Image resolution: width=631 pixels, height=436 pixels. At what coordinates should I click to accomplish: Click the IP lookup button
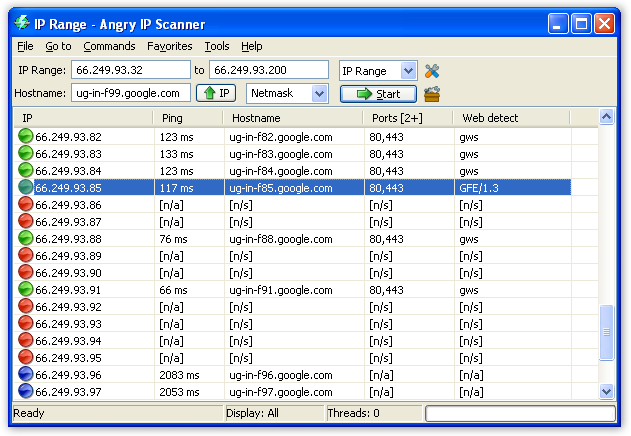215,93
